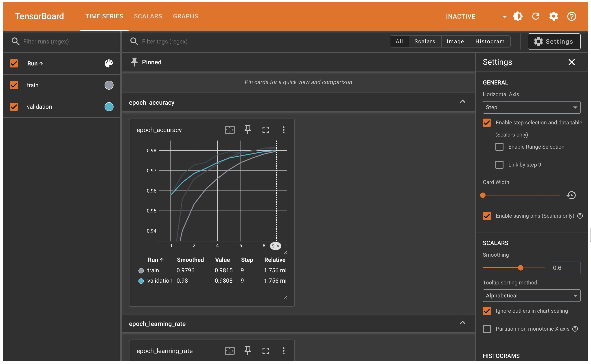Screen dimensions: 591x364
Task: Open run color palette icon
Action: pos(109,63)
